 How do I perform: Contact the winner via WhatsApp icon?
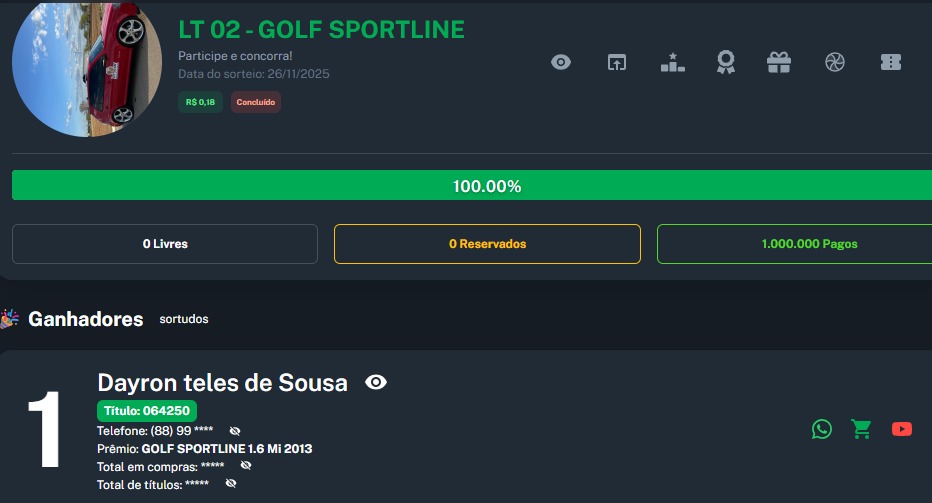click(822, 429)
